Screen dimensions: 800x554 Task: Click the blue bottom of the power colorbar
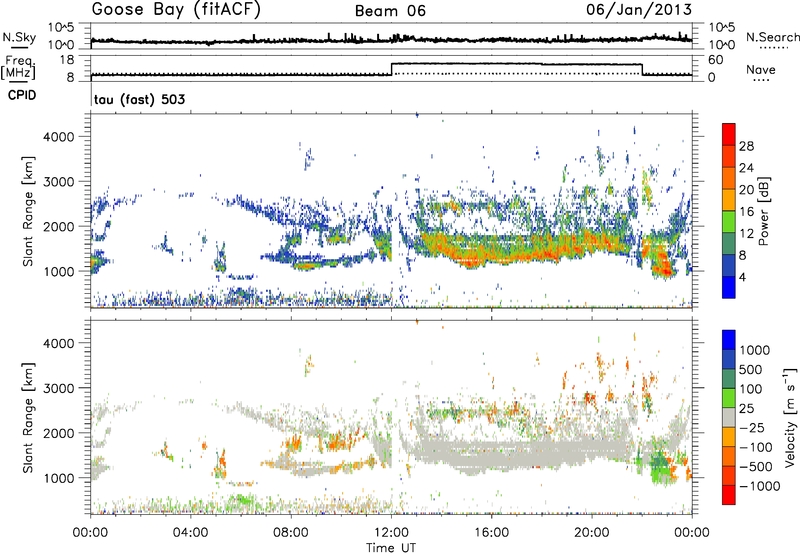click(x=729, y=287)
